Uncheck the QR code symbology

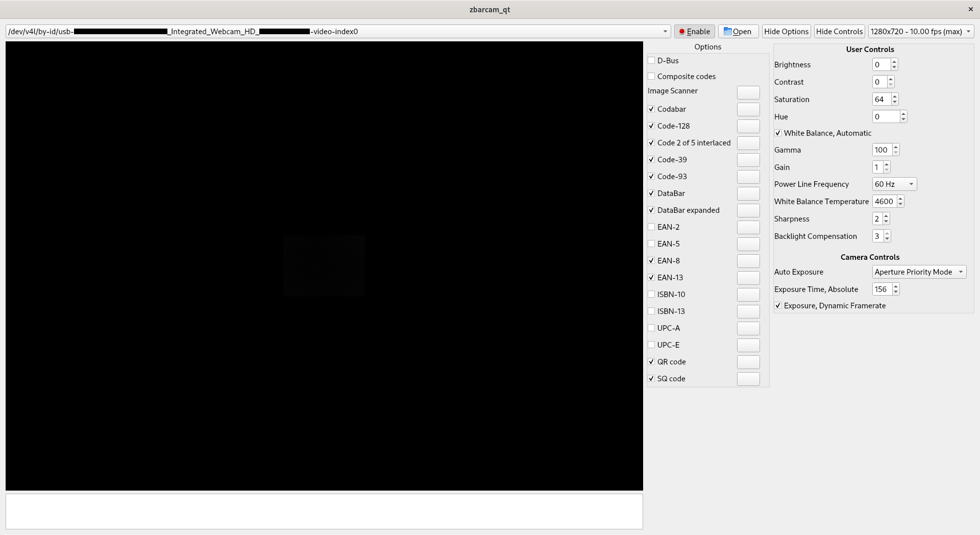[651, 362]
